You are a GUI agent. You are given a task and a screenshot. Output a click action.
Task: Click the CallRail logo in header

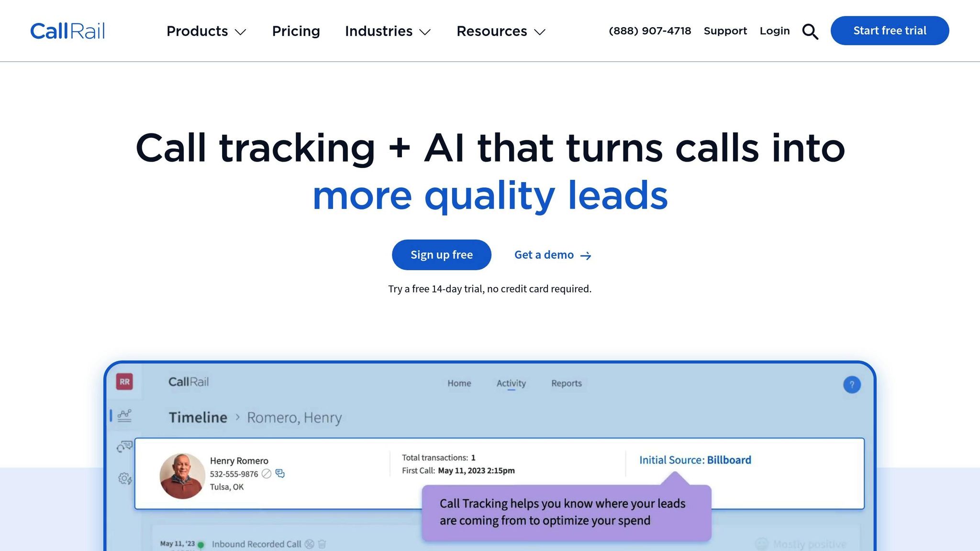click(67, 31)
